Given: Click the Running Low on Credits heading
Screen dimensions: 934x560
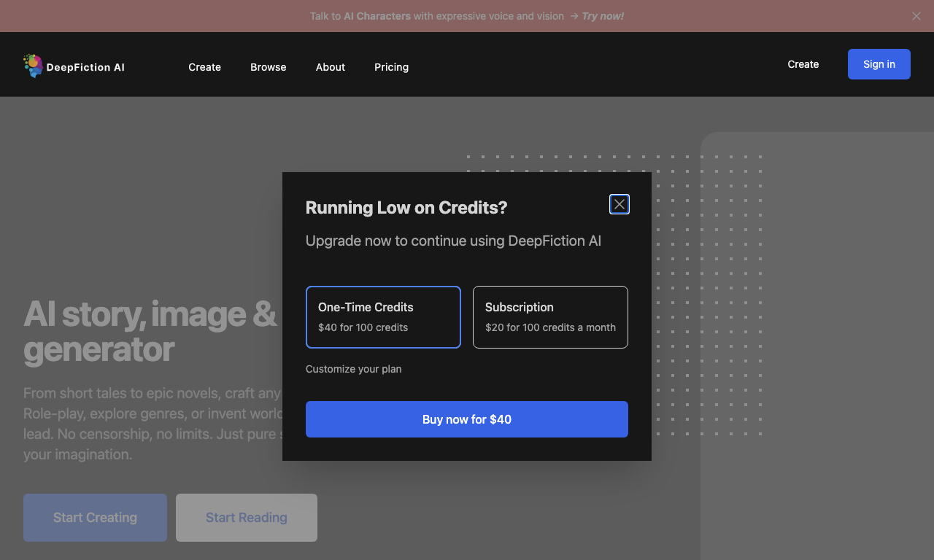Looking at the screenshot, I should 406,208.
